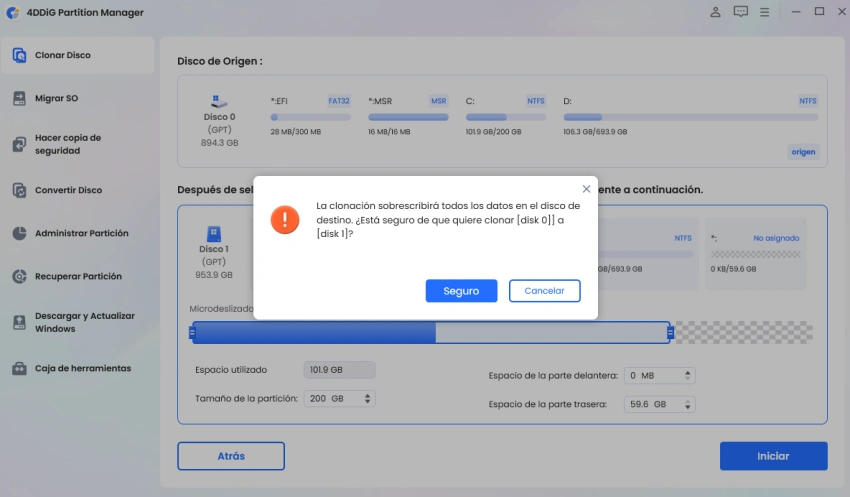Select the *:EFI source partition bar
850x497 pixels.
pos(311,117)
